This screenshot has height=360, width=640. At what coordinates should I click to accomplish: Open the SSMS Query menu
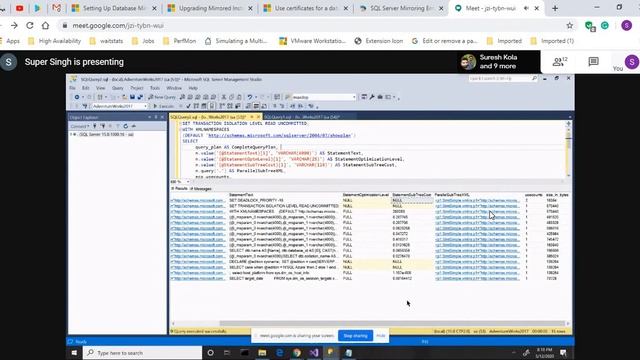coord(118,88)
